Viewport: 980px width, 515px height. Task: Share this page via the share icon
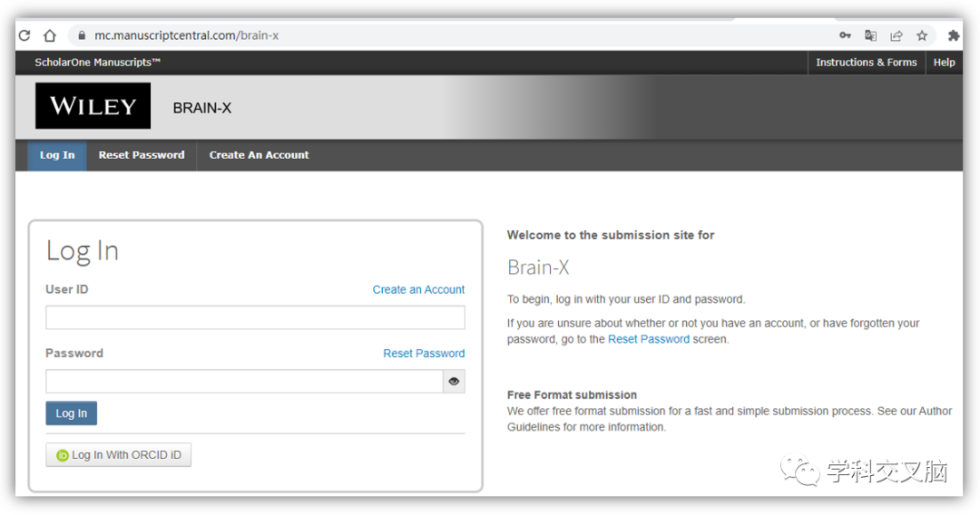coord(897,35)
